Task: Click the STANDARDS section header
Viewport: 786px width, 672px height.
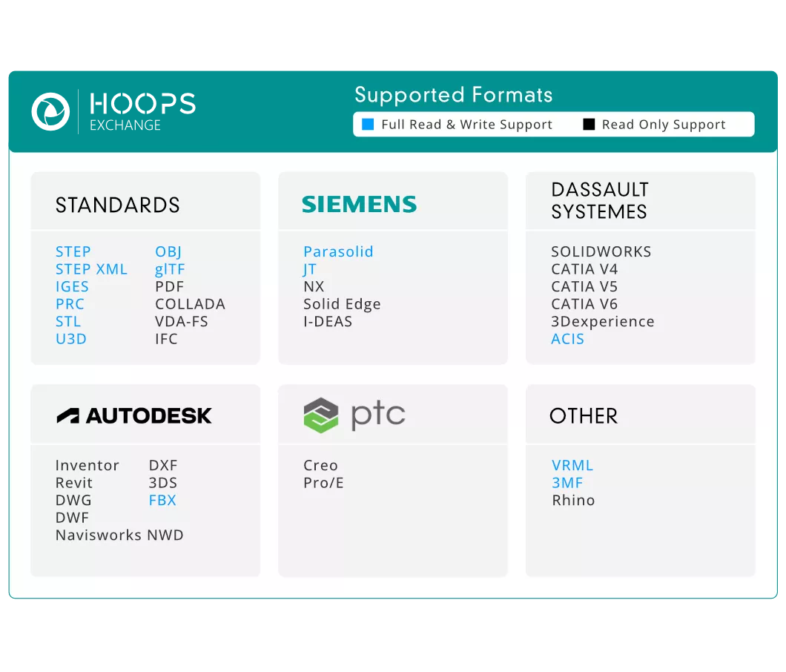Action: click(118, 205)
